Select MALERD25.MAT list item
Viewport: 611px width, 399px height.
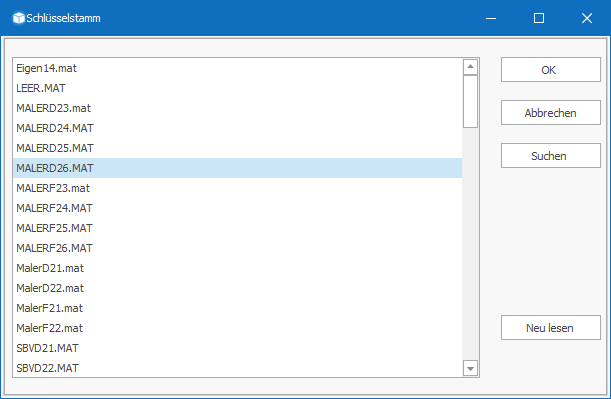pyautogui.click(x=238, y=148)
